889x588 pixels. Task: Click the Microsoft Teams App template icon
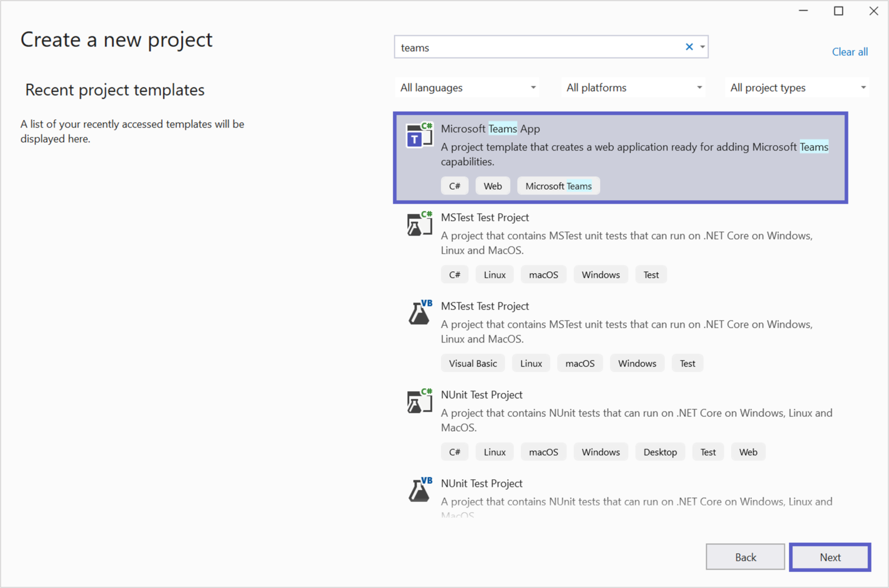pyautogui.click(x=419, y=134)
